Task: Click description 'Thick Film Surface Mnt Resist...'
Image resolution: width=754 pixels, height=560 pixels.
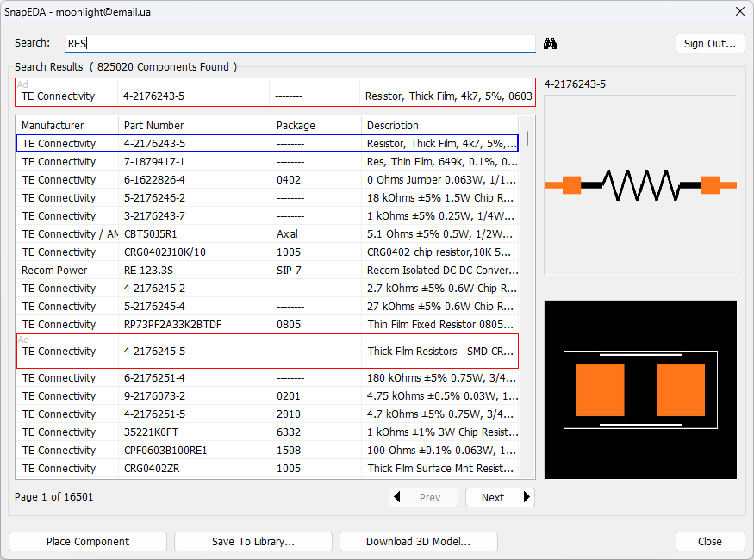Action: pyautogui.click(x=440, y=469)
